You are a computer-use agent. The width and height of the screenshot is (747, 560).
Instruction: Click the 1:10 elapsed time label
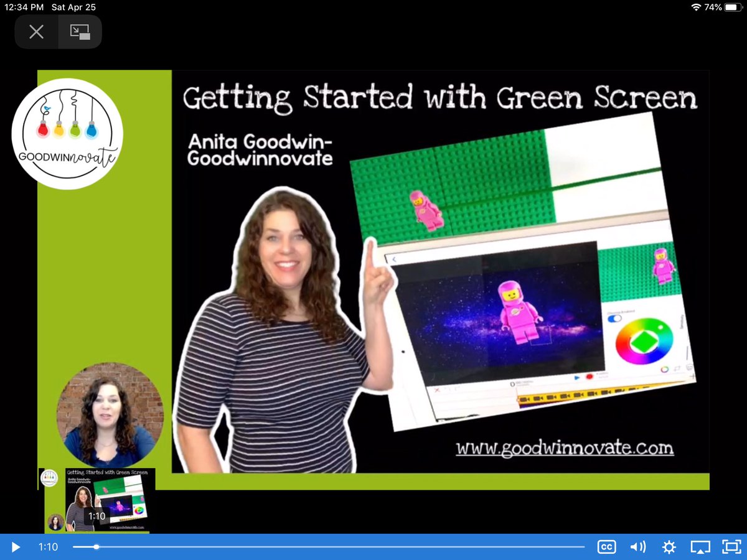tap(48, 547)
